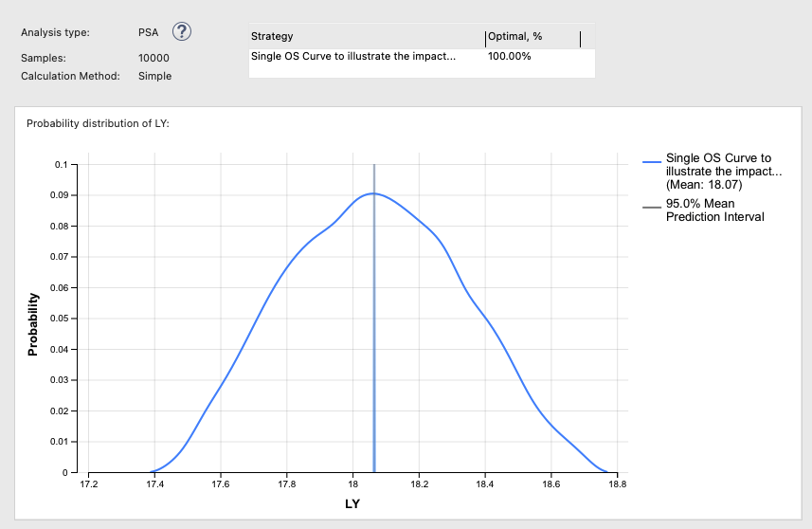Click the column divider after Optimal, %
The width and height of the screenshot is (812, 529).
click(x=581, y=39)
